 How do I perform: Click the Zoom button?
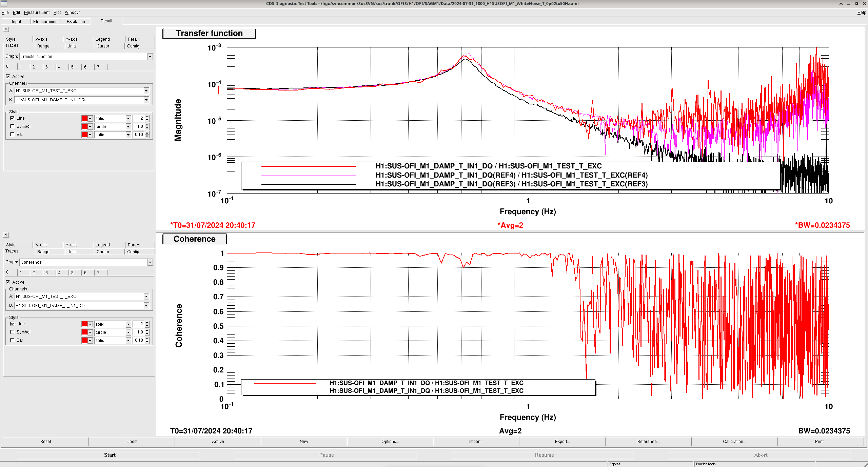point(132,441)
